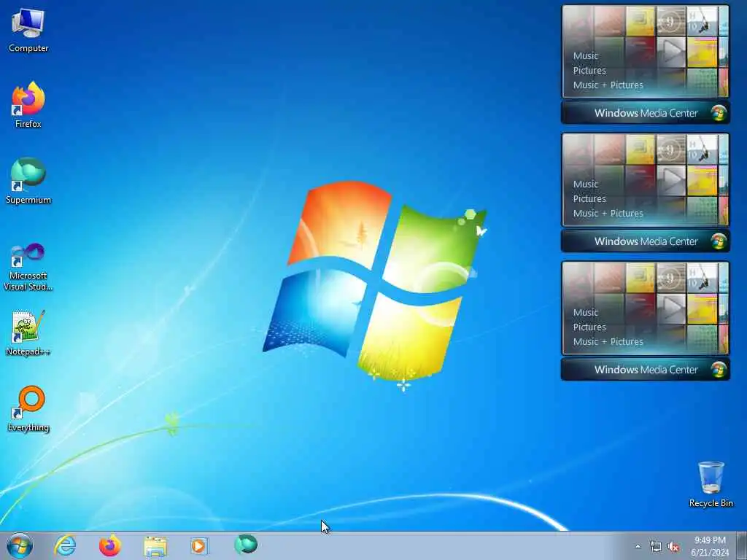747x560 pixels.
Task: Launch Firefox from the taskbar
Action: 110,545
